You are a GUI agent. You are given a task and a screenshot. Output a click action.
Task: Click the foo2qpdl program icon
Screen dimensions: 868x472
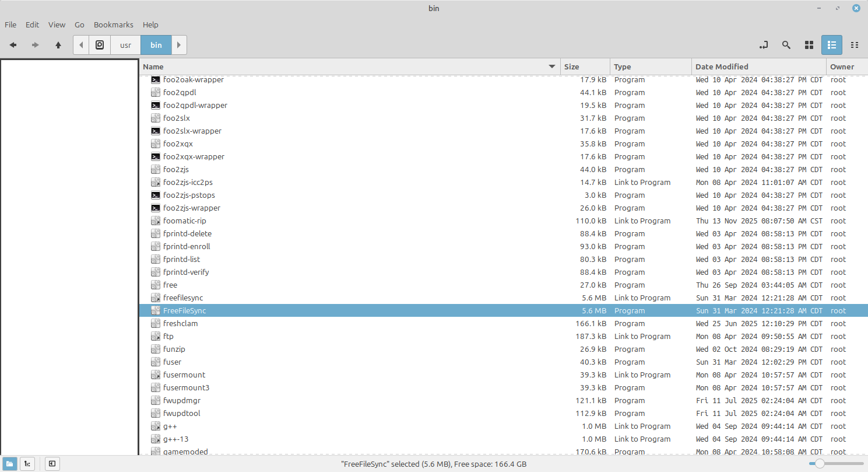click(x=156, y=92)
